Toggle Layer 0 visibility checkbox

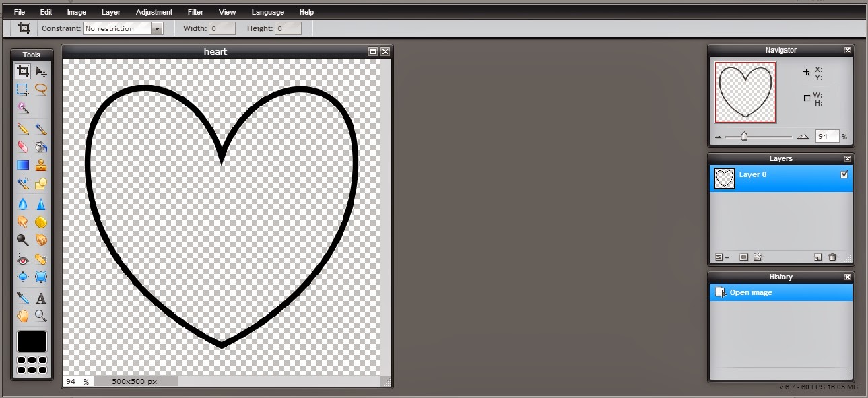coord(844,174)
